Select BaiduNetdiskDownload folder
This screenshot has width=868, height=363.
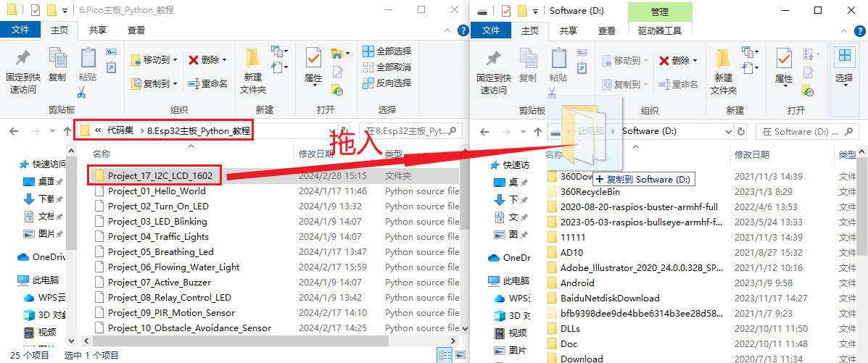tap(610, 298)
